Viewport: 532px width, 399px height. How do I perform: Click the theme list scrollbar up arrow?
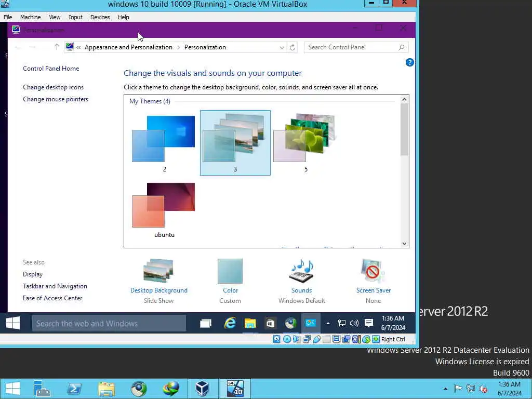coord(404,99)
